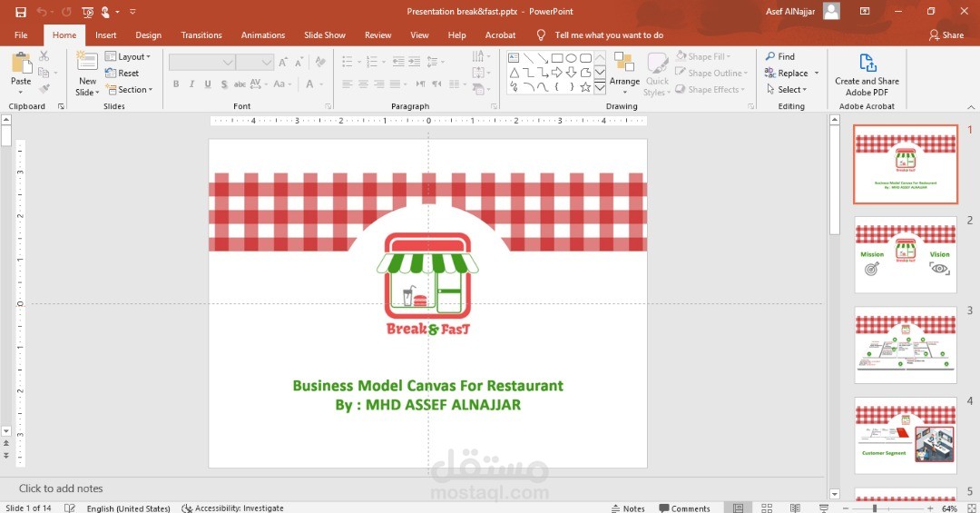The image size is (980, 513).
Task: Open the Acrobat tab
Action: click(501, 35)
